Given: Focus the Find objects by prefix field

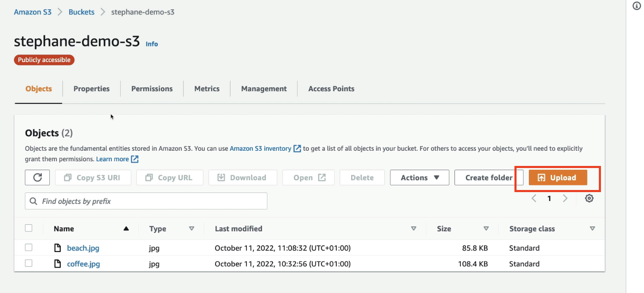Looking at the screenshot, I should click(x=146, y=201).
